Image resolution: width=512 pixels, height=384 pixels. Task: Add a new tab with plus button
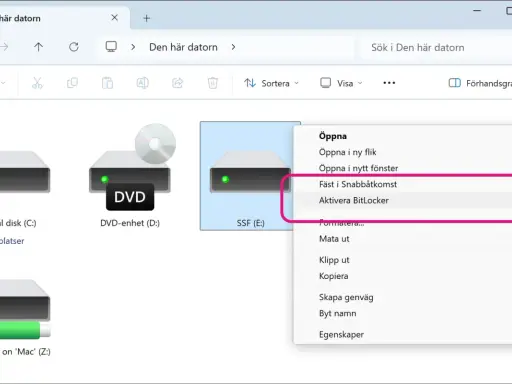[146, 18]
